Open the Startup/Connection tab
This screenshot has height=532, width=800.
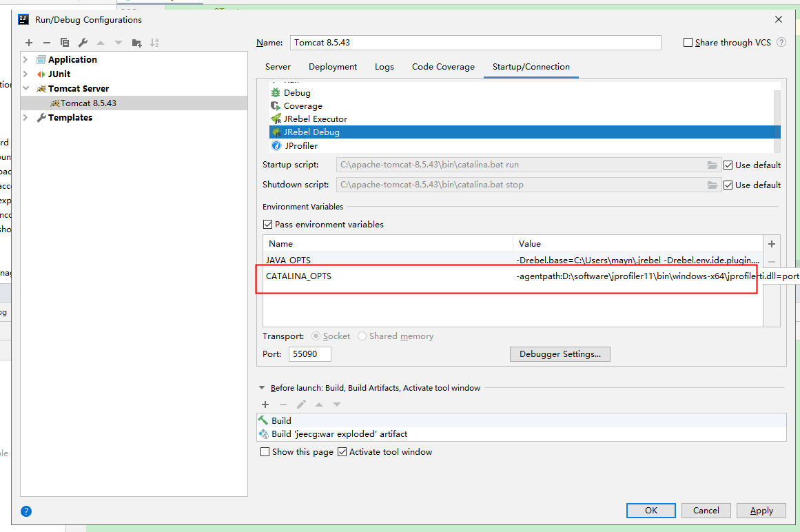coord(531,67)
